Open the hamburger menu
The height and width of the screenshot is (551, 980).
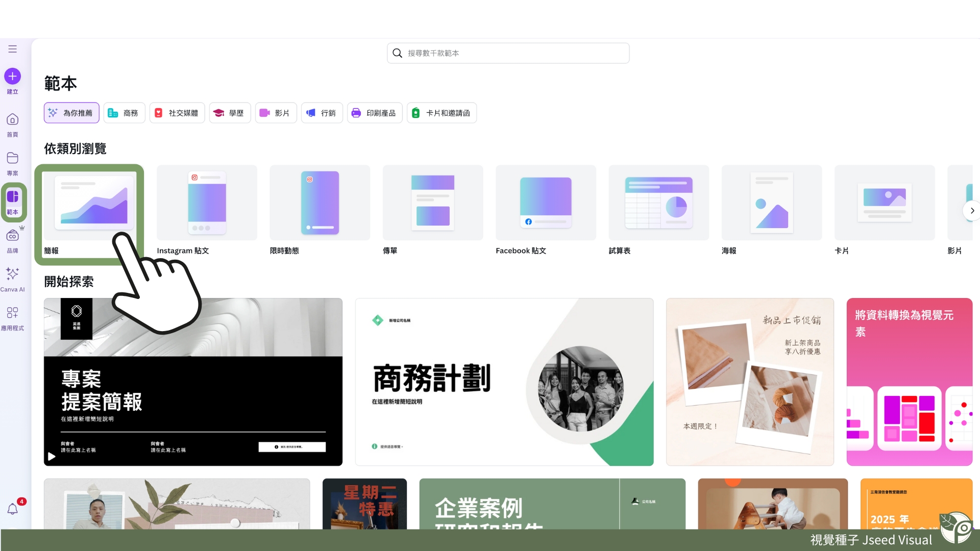pyautogui.click(x=12, y=48)
